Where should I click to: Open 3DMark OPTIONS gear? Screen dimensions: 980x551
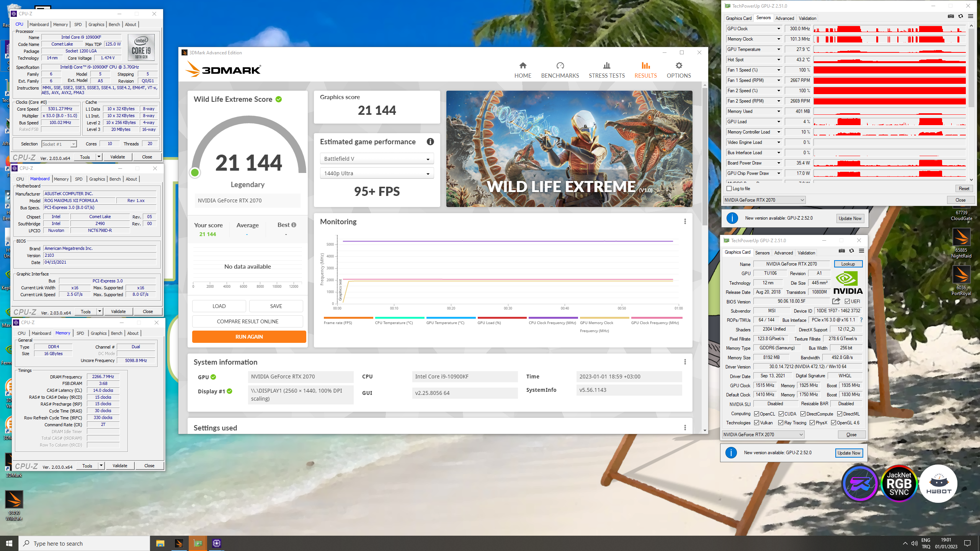[679, 70]
